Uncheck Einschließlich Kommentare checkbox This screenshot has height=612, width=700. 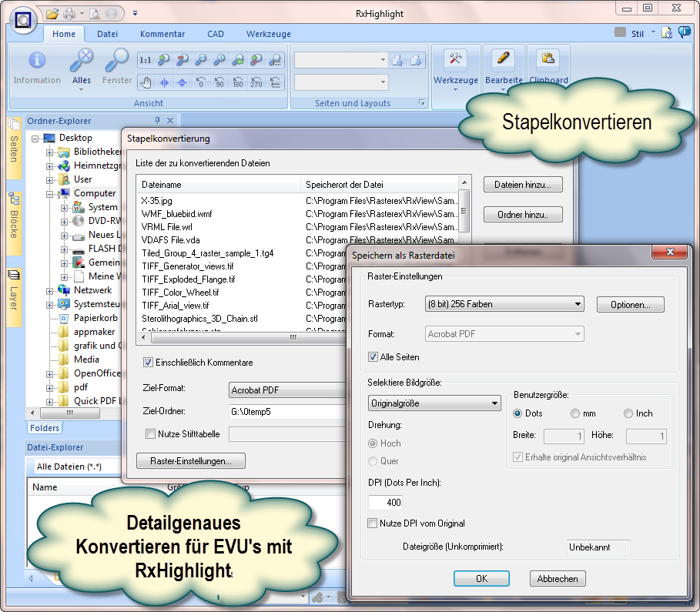tap(149, 363)
